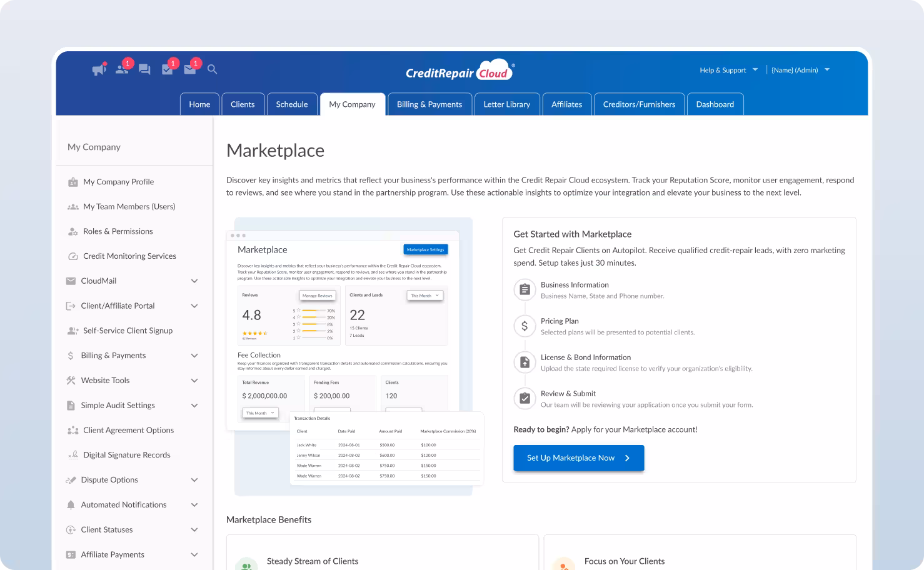Open the announcements megaphone icon
Image resolution: width=924 pixels, height=570 pixels.
click(99, 69)
